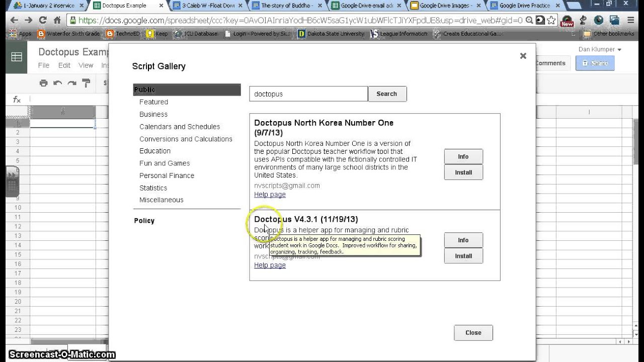This screenshot has height=362, width=644.
Task: Install Doctopus V4.3.1
Action: tap(463, 256)
